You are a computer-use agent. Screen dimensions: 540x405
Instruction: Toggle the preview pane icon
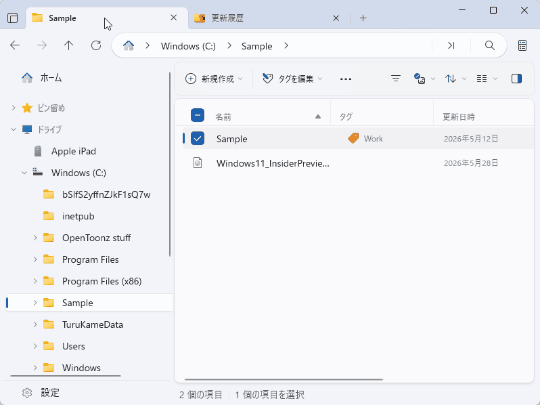tap(516, 79)
